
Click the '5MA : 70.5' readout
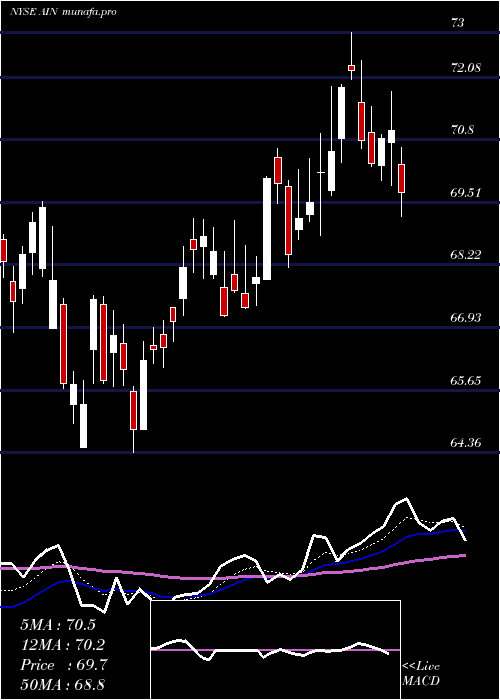[x=58, y=625]
